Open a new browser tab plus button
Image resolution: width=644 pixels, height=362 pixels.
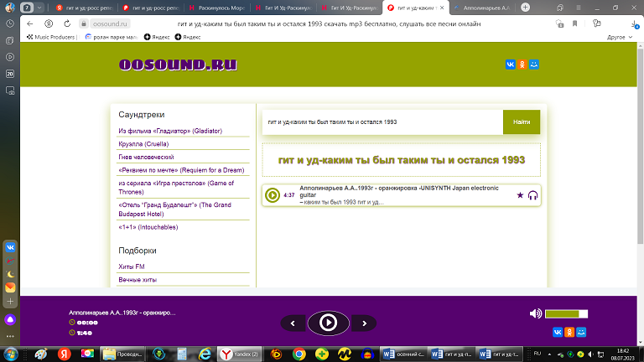[525, 8]
